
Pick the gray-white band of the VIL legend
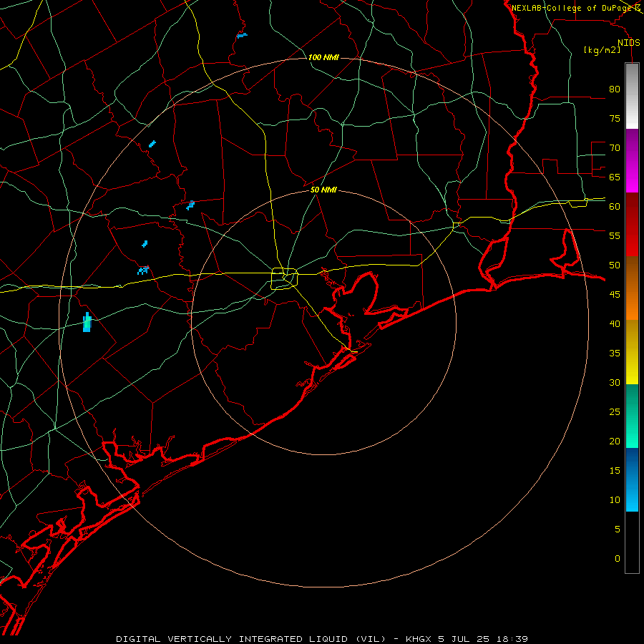click(x=632, y=96)
